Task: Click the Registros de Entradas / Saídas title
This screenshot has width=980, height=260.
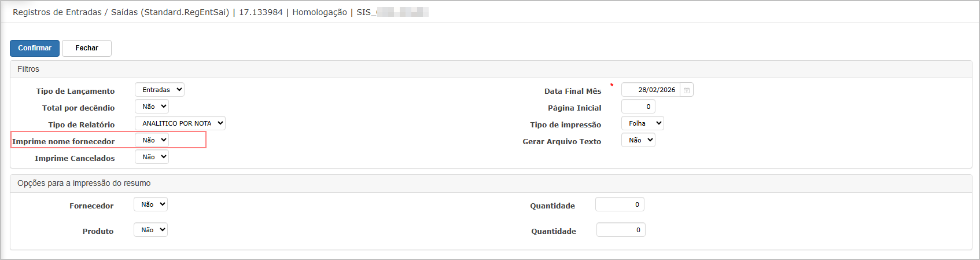Action: pos(120,12)
